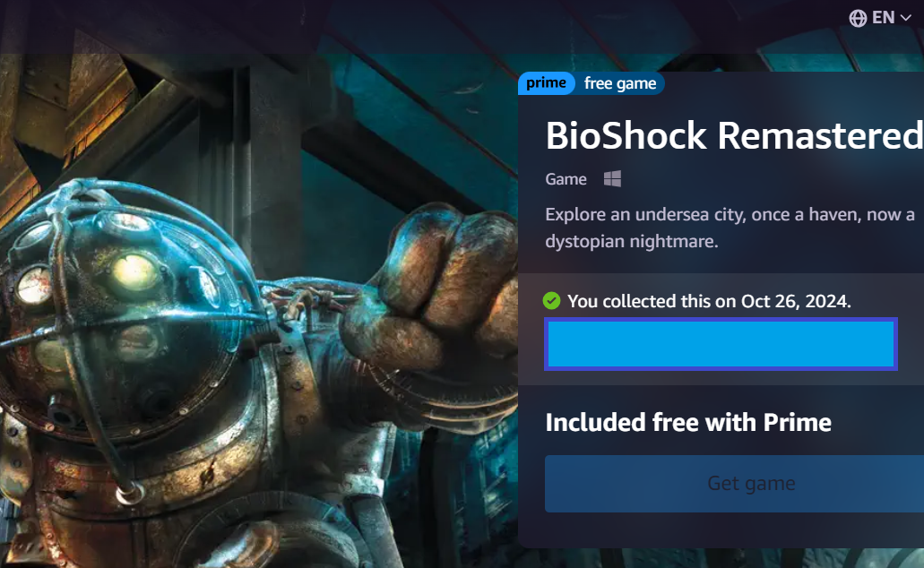Click the prime badge
The height and width of the screenshot is (568, 924).
click(x=547, y=83)
